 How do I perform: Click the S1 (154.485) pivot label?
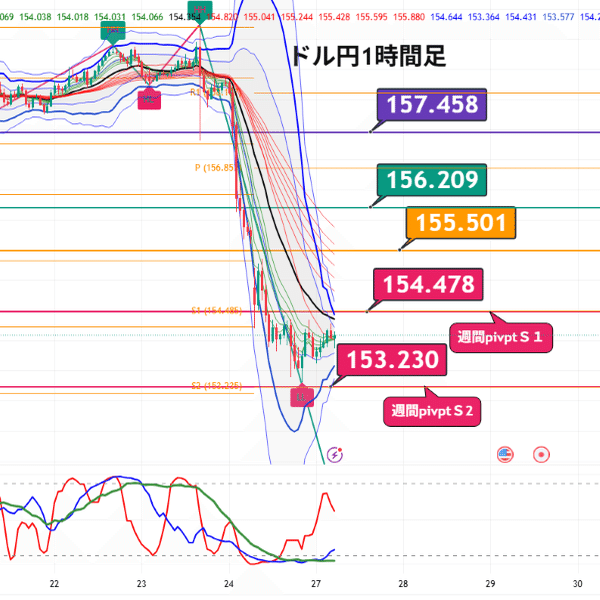[x=217, y=311]
